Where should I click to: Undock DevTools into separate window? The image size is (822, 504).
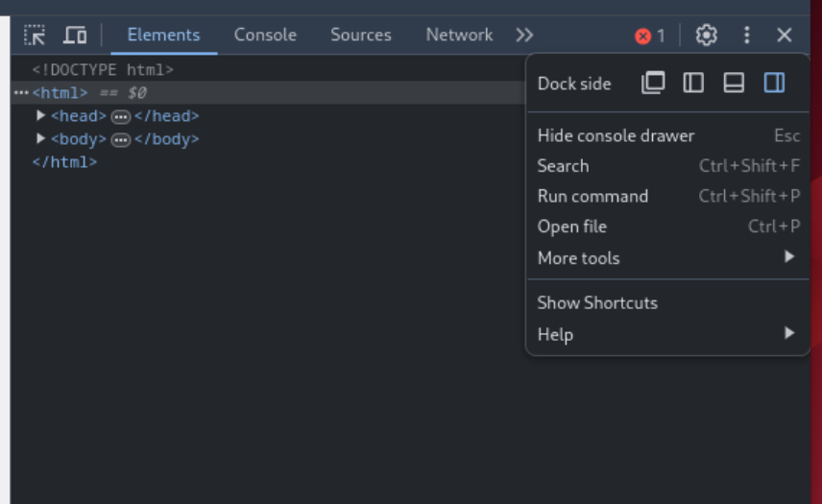(x=653, y=83)
